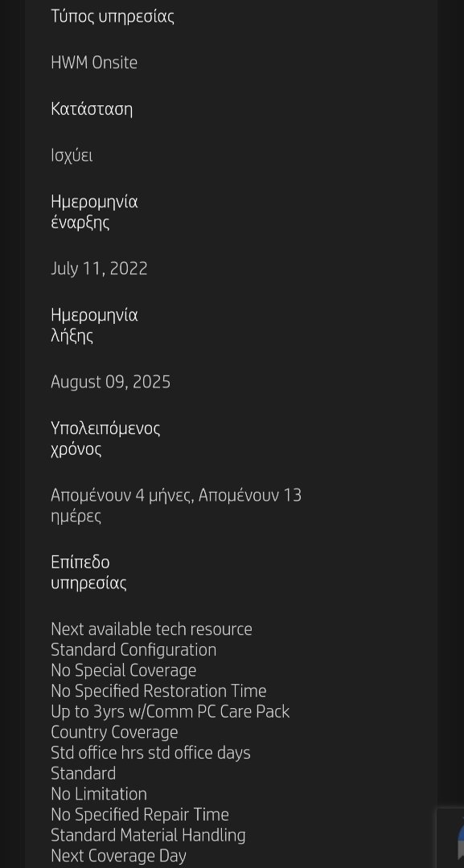Image resolution: width=464 pixels, height=868 pixels.
Task: Select the 'July 11, 2022' start date
Action: 99,269
